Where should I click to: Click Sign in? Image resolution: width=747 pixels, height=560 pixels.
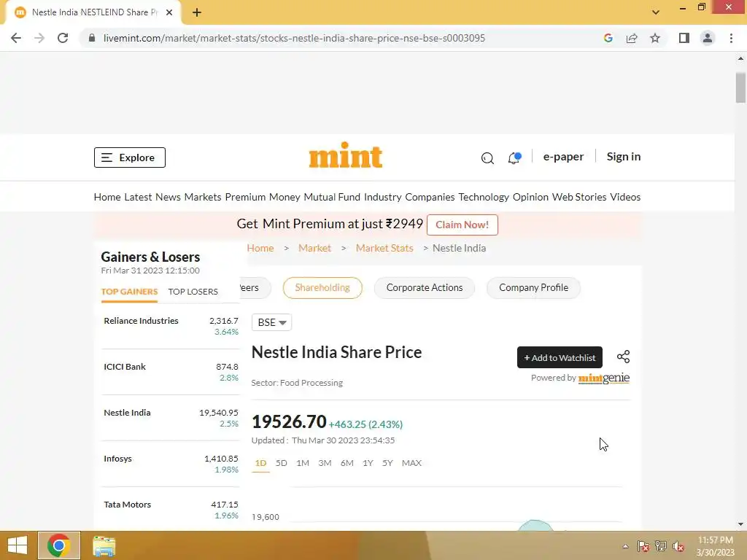pyautogui.click(x=624, y=157)
